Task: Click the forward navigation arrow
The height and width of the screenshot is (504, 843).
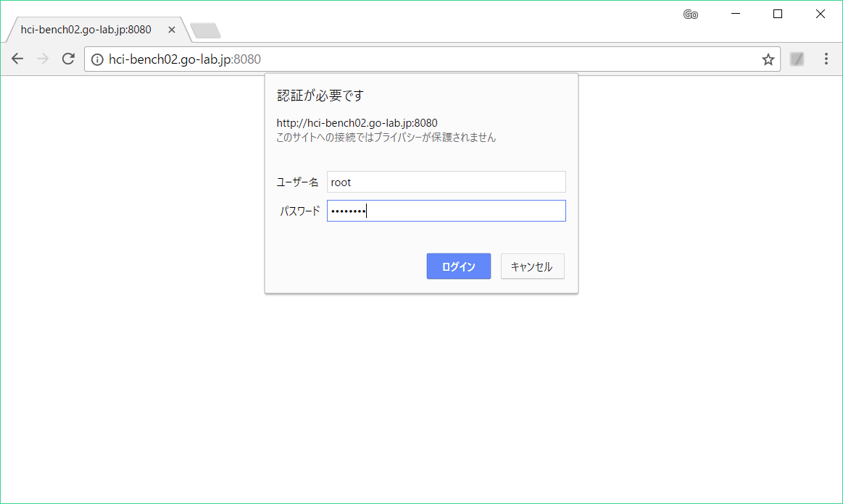Action: point(43,59)
